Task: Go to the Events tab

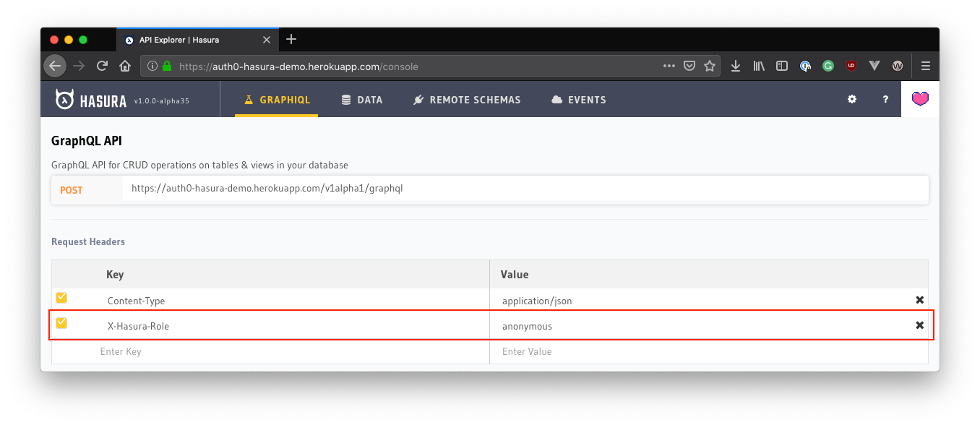Action: click(x=579, y=100)
